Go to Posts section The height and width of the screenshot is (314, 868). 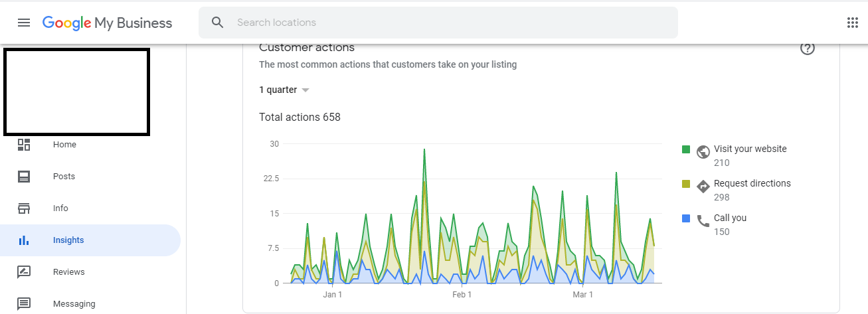click(64, 177)
